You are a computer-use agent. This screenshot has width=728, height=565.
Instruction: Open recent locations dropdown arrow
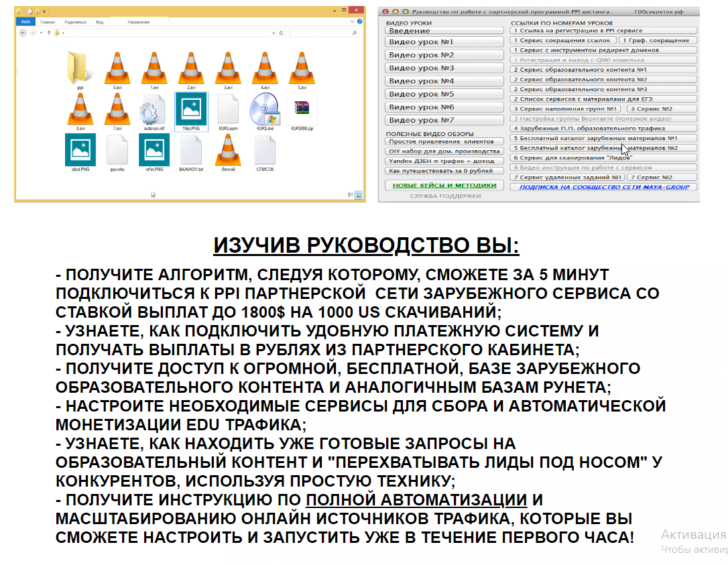tap(41, 32)
